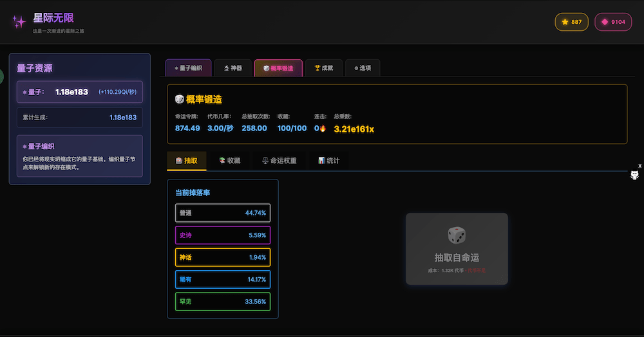Click the yellow 神话 drop rate row
This screenshot has height=337, width=644.
[x=222, y=257]
